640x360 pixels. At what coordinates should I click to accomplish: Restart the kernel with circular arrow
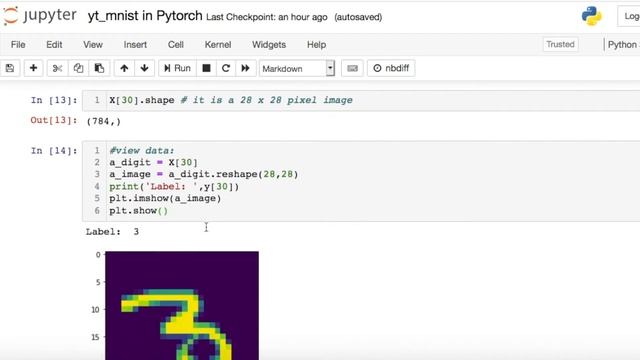tap(226, 68)
